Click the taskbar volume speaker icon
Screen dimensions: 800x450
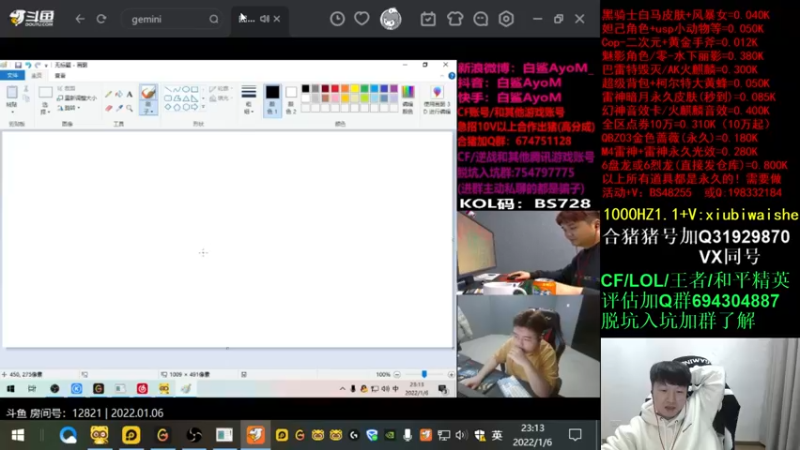pyautogui.click(x=461, y=435)
